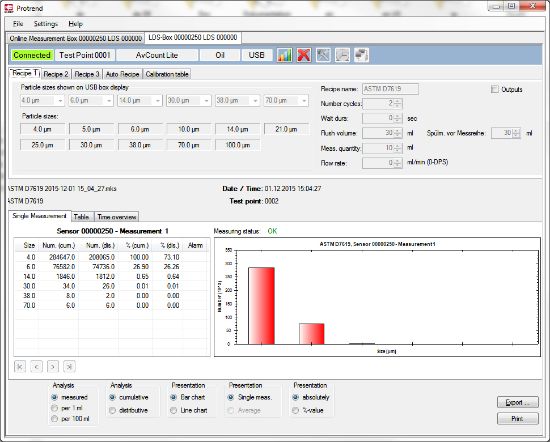Select measured analysis radio button

54,397
